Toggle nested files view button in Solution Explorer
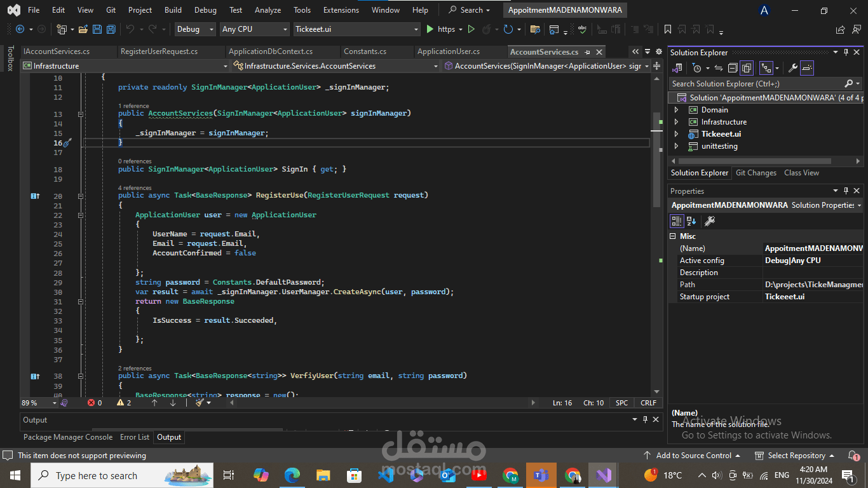Image resolution: width=868 pixels, height=488 pixels. pos(767,68)
